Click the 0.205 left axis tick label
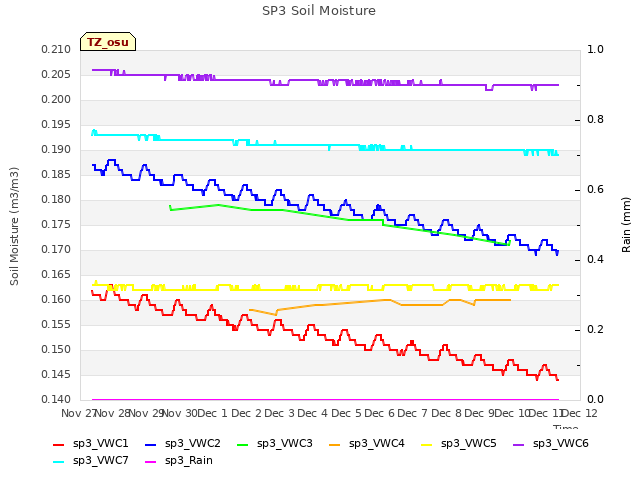This screenshot has height=480, width=640. (56, 74)
